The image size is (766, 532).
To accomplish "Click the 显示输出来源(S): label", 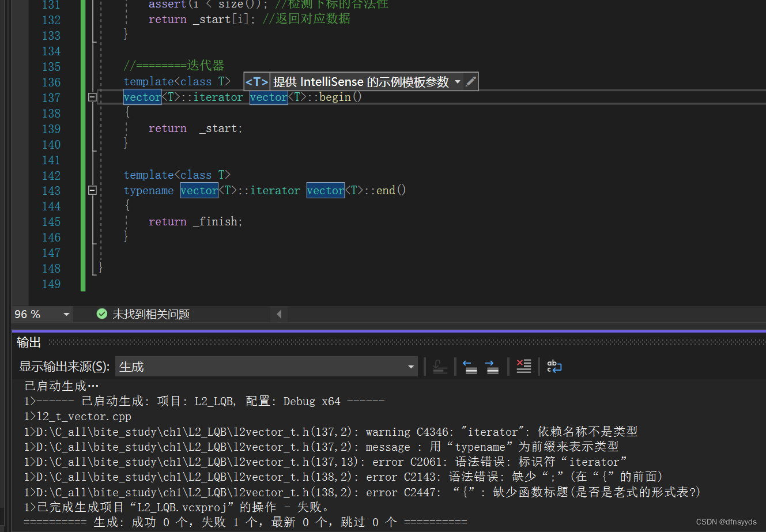I will [x=65, y=367].
